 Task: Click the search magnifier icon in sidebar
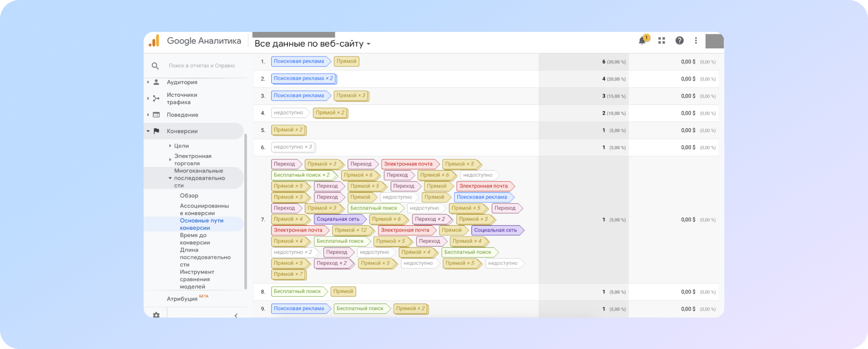pyautogui.click(x=155, y=66)
